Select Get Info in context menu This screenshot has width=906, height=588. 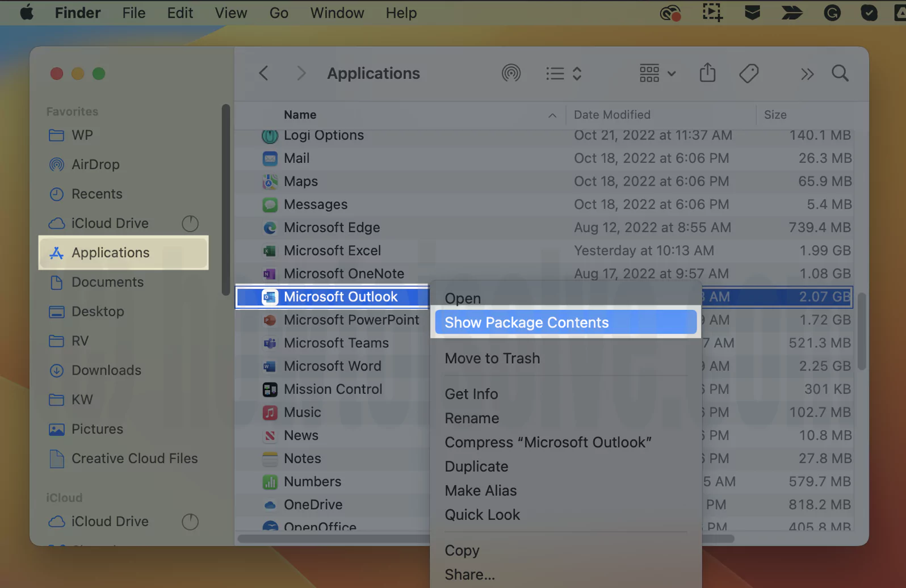(x=471, y=394)
